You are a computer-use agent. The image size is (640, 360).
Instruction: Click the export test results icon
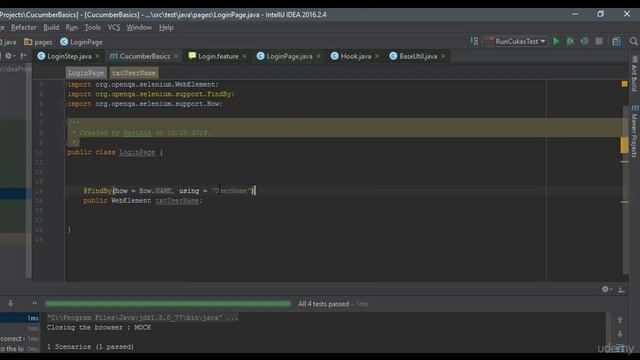coord(621,289)
